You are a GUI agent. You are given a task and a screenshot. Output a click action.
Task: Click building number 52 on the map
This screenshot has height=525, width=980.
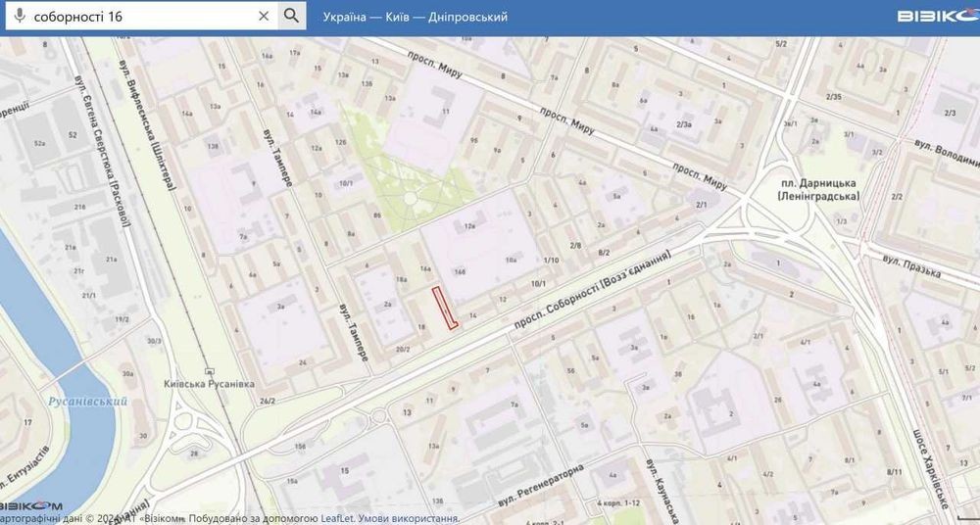73,135
